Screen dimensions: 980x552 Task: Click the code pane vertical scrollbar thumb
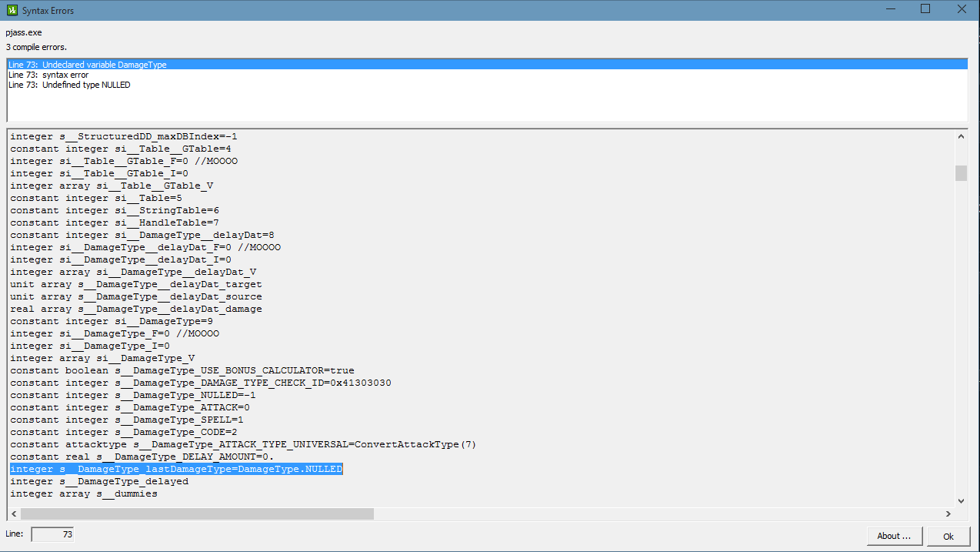pyautogui.click(x=961, y=172)
